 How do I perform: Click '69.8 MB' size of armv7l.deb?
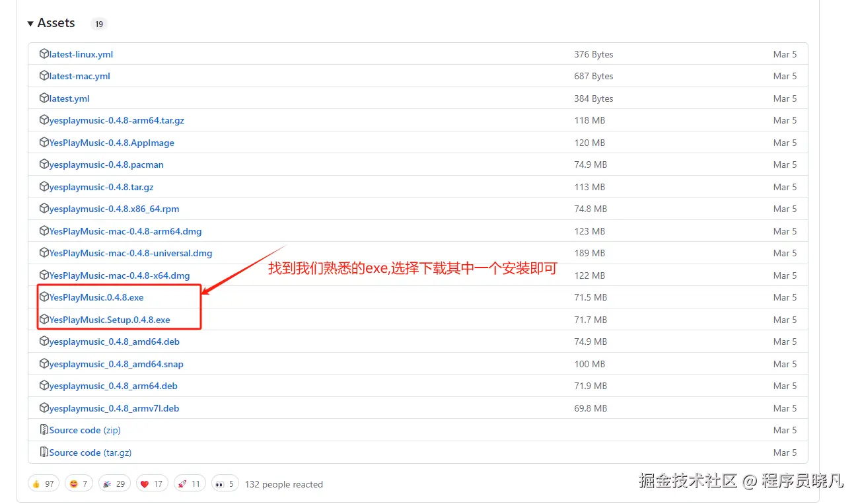[x=590, y=408]
